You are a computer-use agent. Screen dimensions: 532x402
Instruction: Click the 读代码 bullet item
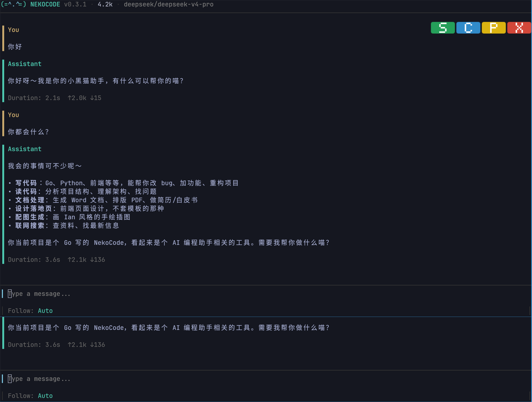tap(83, 192)
